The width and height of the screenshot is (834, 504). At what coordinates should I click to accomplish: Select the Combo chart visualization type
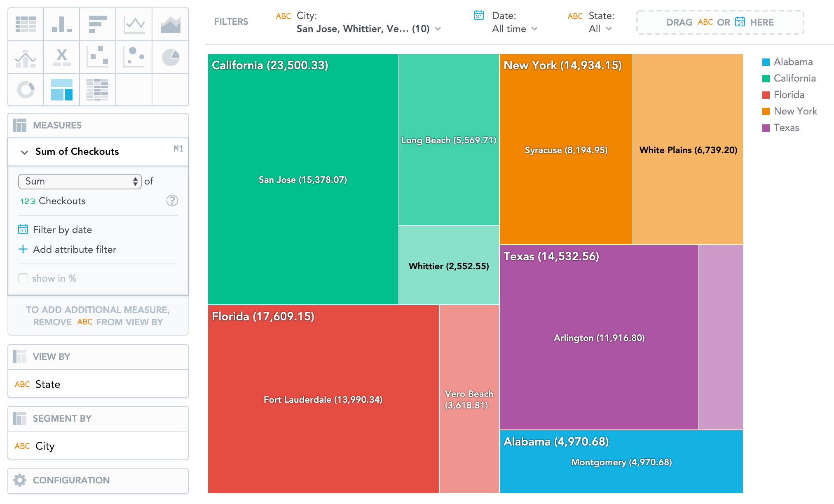[x=26, y=58]
